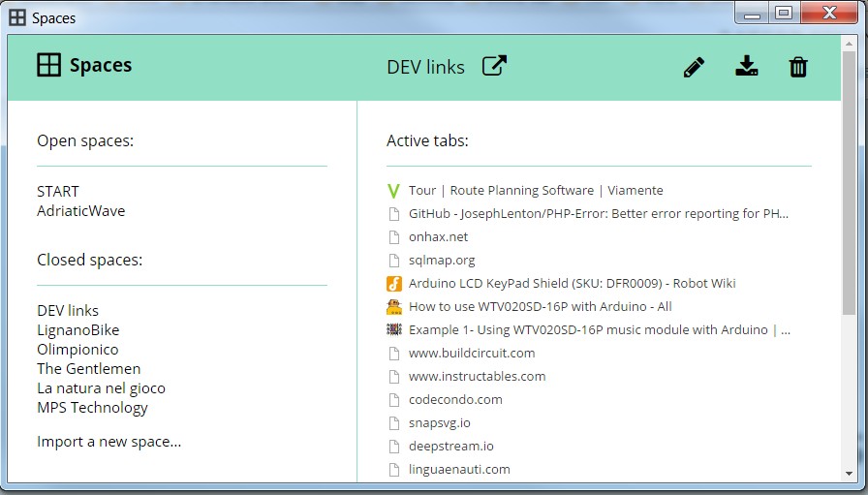Screen dimensions: 868x495
Task: Select the START open space
Action: (58, 192)
